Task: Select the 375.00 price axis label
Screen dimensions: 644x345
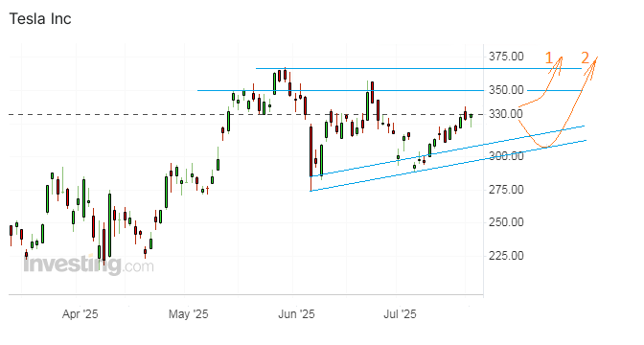Action: pos(506,57)
